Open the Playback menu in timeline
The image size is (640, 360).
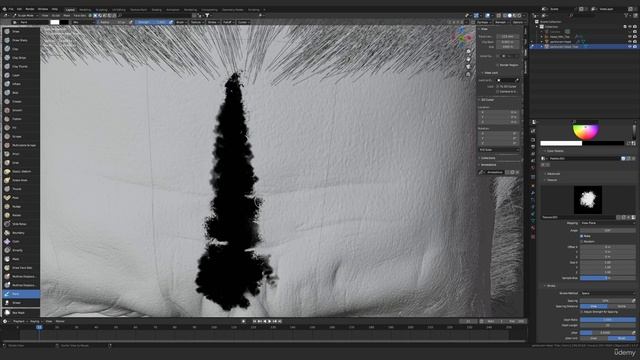[20, 321]
